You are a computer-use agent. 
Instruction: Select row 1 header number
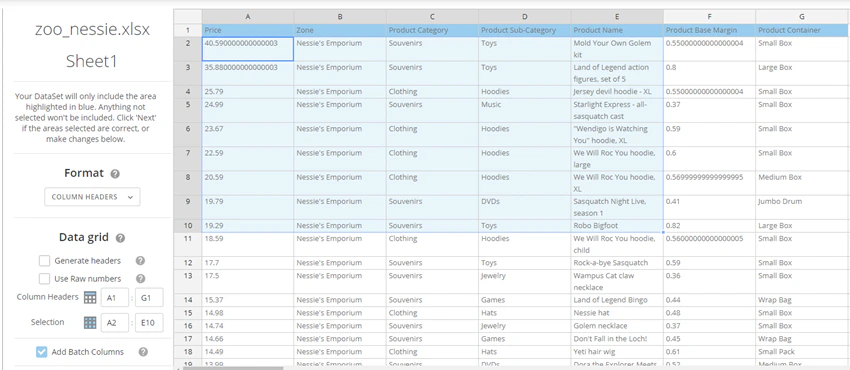[188, 30]
